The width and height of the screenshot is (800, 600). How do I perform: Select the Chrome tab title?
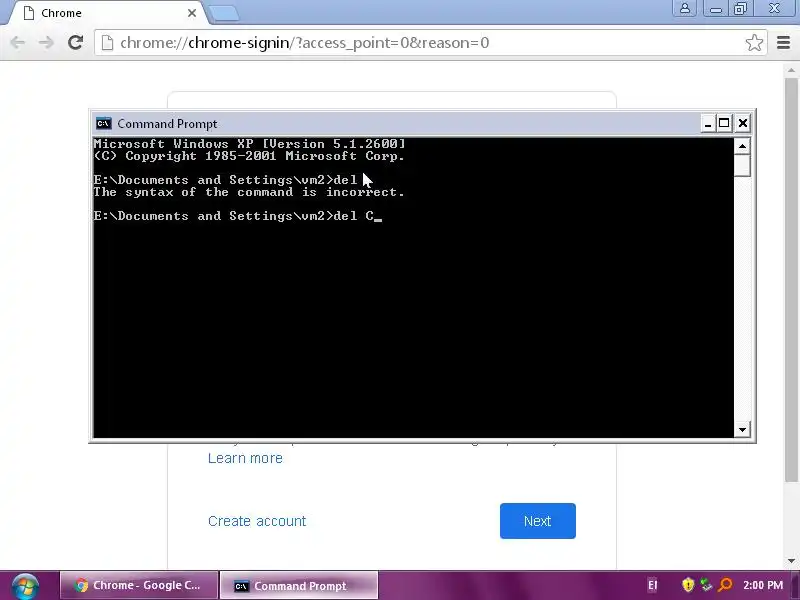pos(61,13)
